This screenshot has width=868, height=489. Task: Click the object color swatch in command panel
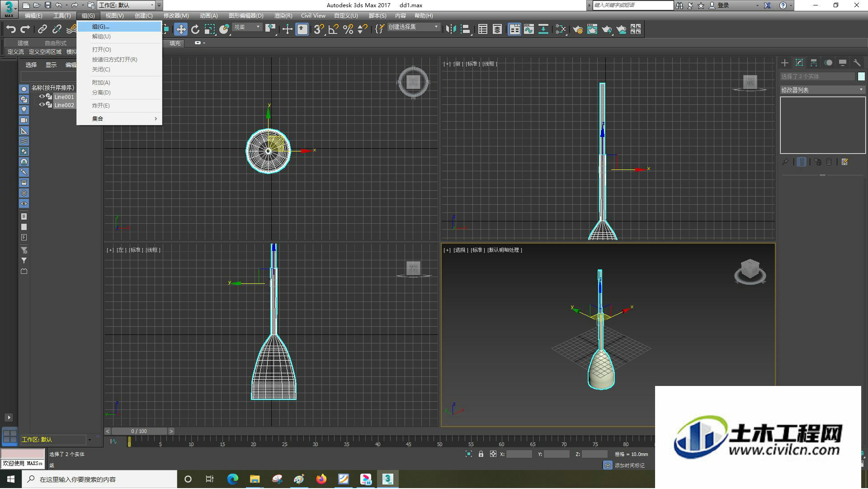pos(861,76)
